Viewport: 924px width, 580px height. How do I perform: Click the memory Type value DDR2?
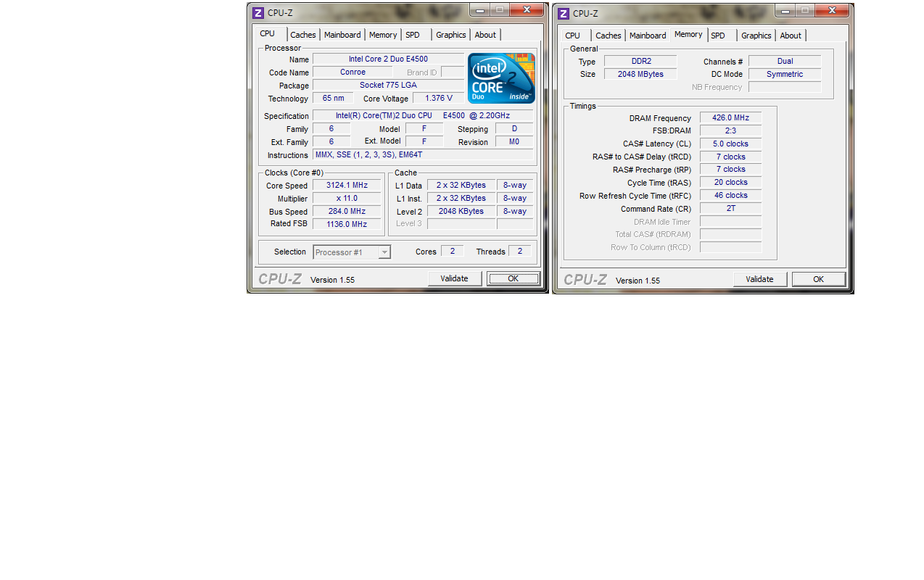[x=640, y=62]
